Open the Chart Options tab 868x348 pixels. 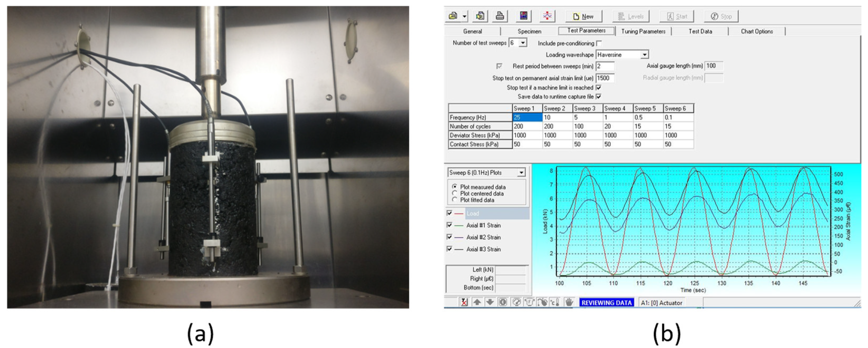click(757, 31)
